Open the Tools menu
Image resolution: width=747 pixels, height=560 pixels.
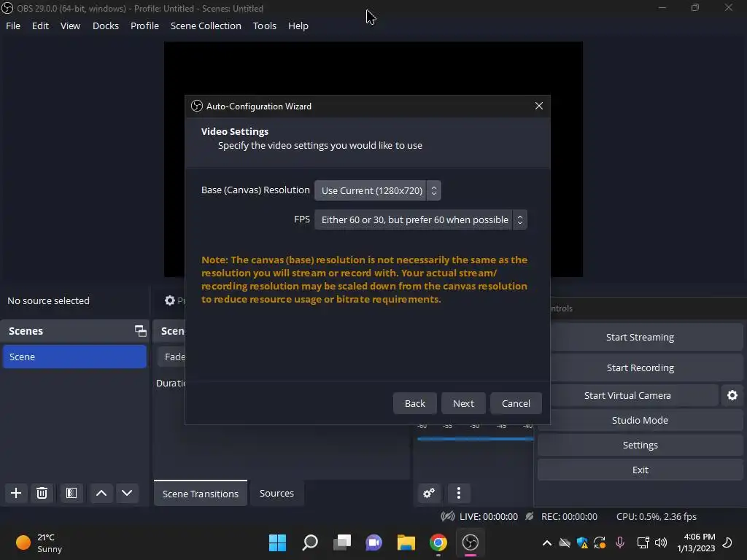pyautogui.click(x=264, y=26)
